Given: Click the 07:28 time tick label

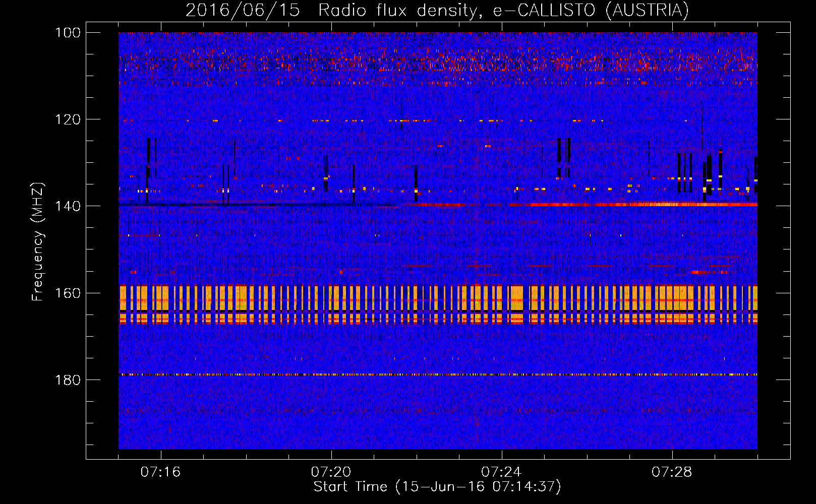Looking at the screenshot, I should pyautogui.click(x=672, y=472).
